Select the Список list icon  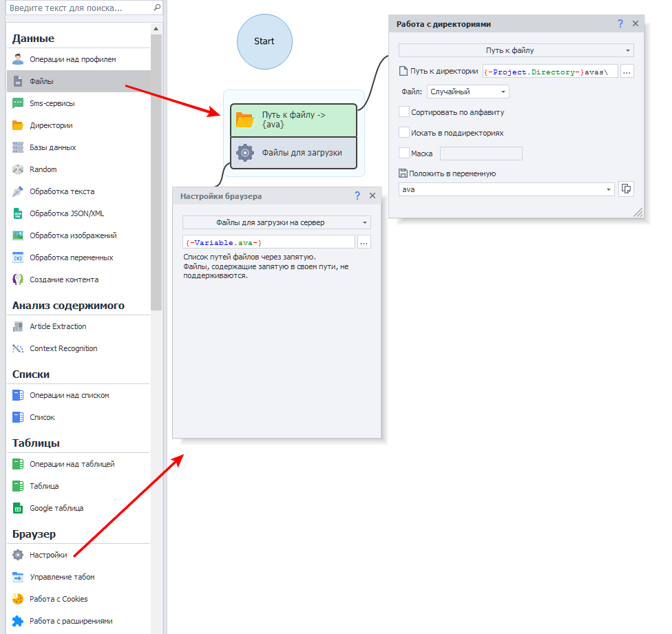click(18, 417)
